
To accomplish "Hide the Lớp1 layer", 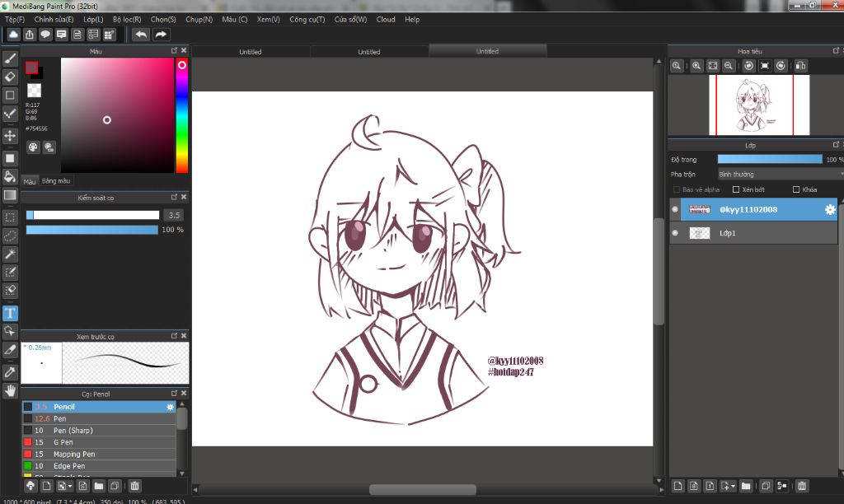I will pyautogui.click(x=675, y=233).
